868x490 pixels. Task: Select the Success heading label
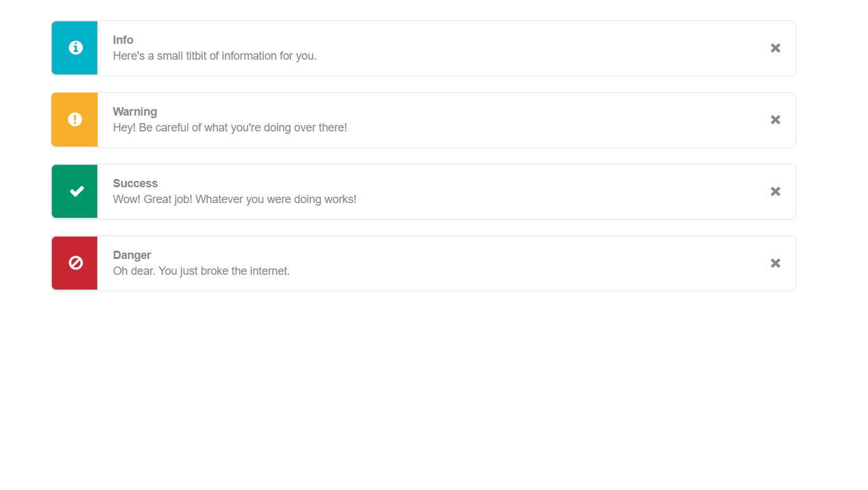click(135, 183)
